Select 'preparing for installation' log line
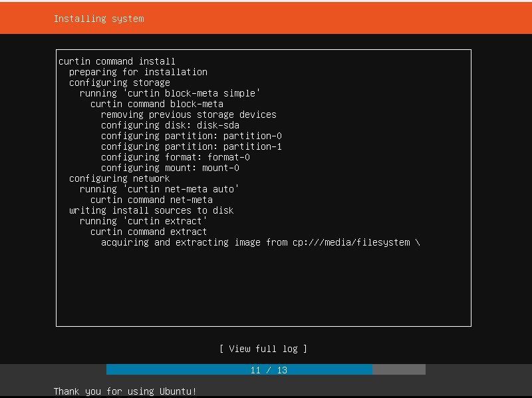The width and height of the screenshot is (532, 398). [x=138, y=72]
